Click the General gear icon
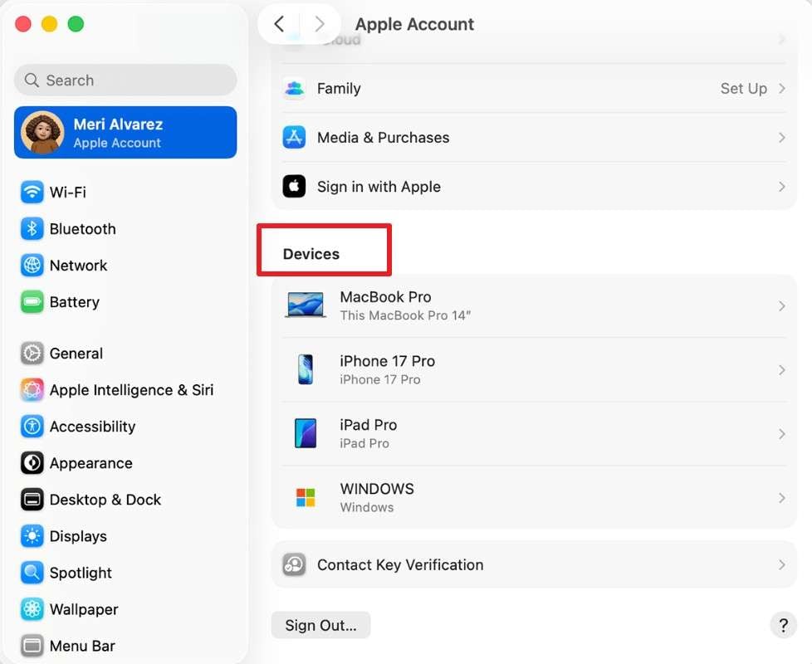 pyautogui.click(x=32, y=353)
